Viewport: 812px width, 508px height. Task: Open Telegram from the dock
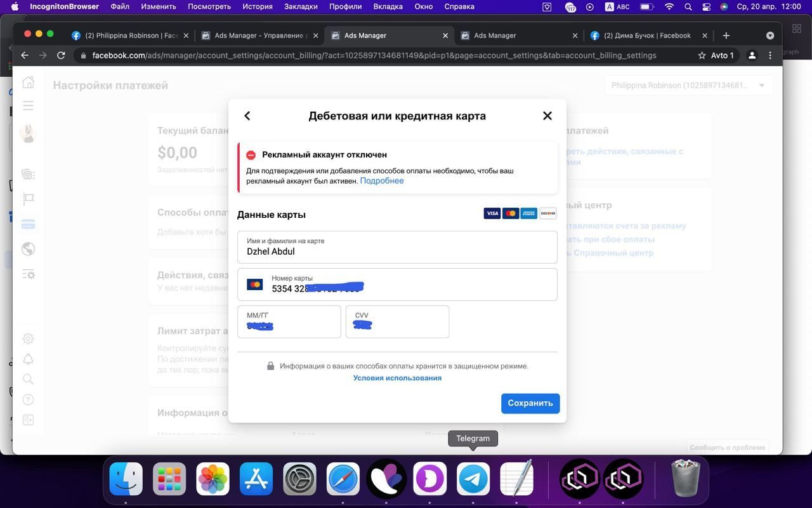[x=473, y=478]
